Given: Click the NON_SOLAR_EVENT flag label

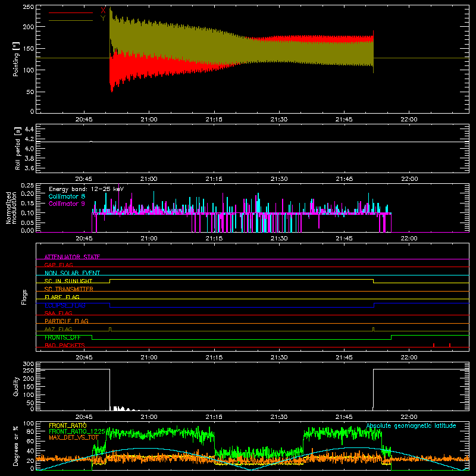Looking at the screenshot, I should click(x=72, y=273).
